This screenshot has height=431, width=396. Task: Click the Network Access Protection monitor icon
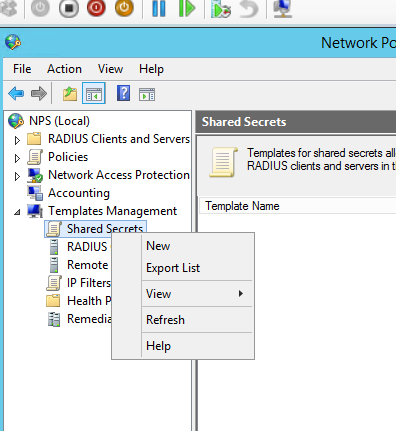(35, 175)
